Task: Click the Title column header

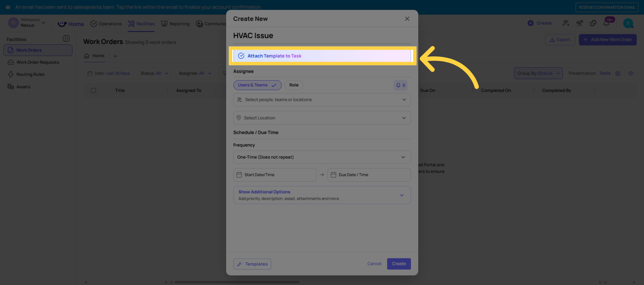Action: pyautogui.click(x=120, y=91)
